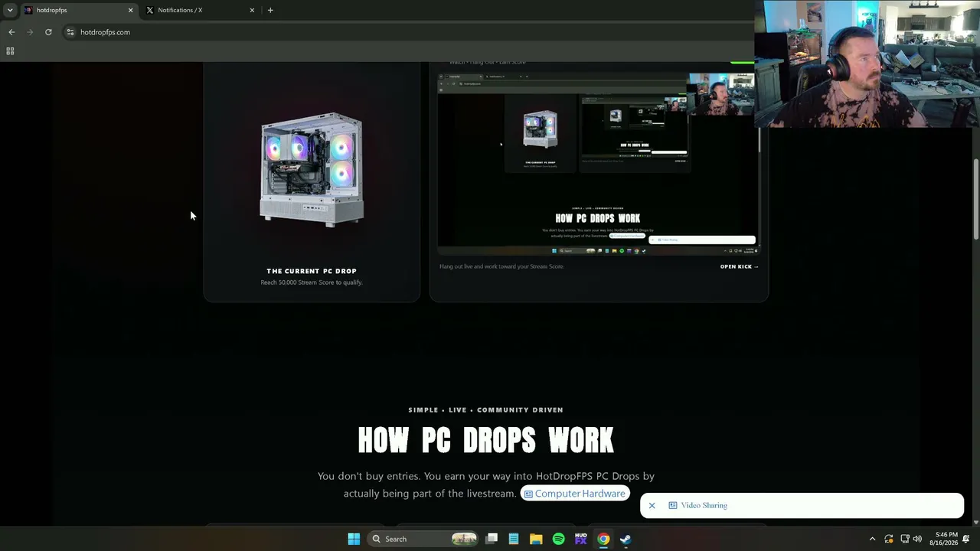Open the Video Sharing popup label
This screenshot has width=980, height=551.
click(x=698, y=506)
